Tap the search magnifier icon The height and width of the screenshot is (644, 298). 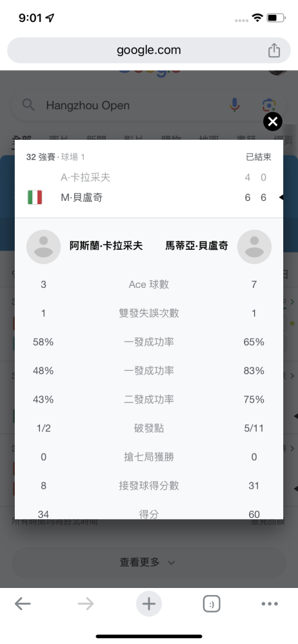[x=28, y=105]
